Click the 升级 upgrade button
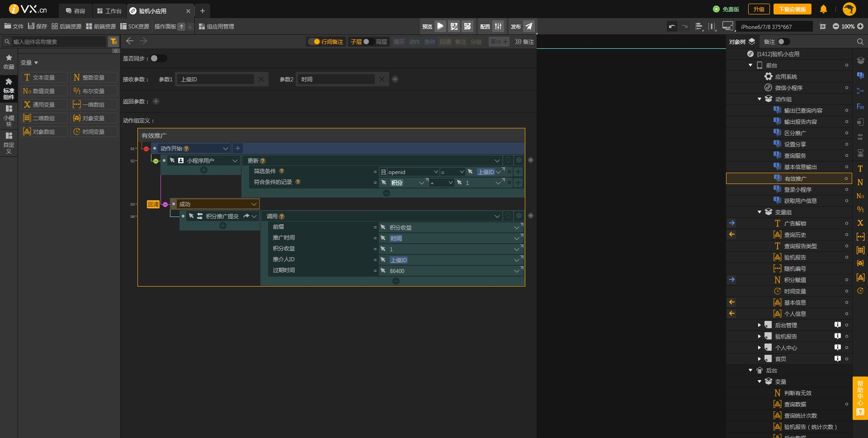Image resolution: width=868 pixels, height=438 pixels. coord(759,9)
